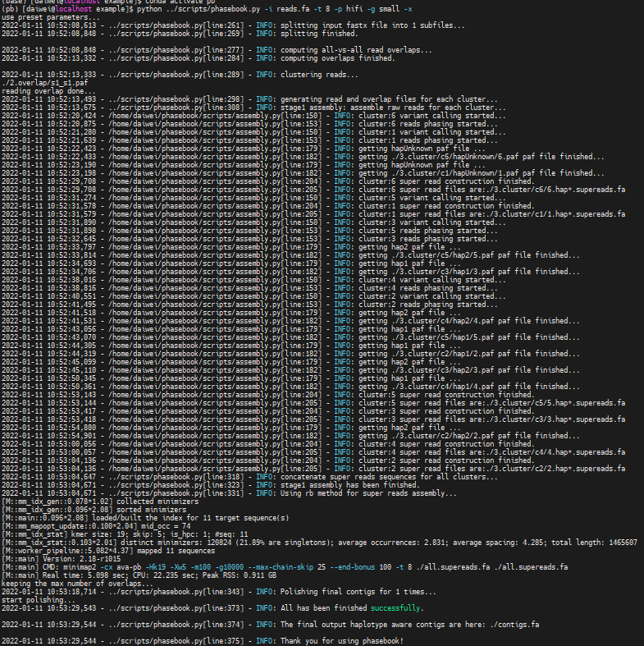This screenshot has width=644, height=646.
Task: Click 'mapped 11 sequences' line
Action: pyautogui.click(x=108, y=552)
